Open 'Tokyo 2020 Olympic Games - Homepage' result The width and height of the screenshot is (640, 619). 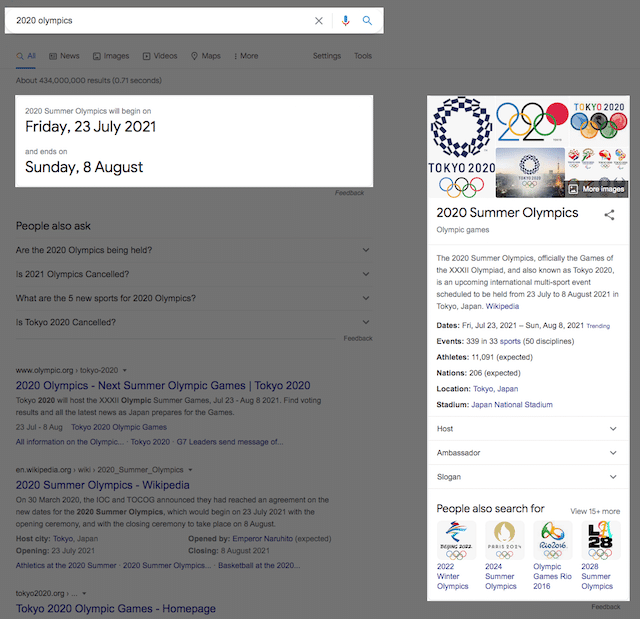[x=116, y=609]
